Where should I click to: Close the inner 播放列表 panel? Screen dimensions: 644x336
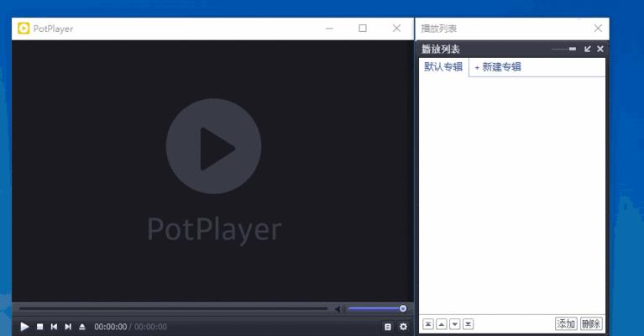point(600,49)
